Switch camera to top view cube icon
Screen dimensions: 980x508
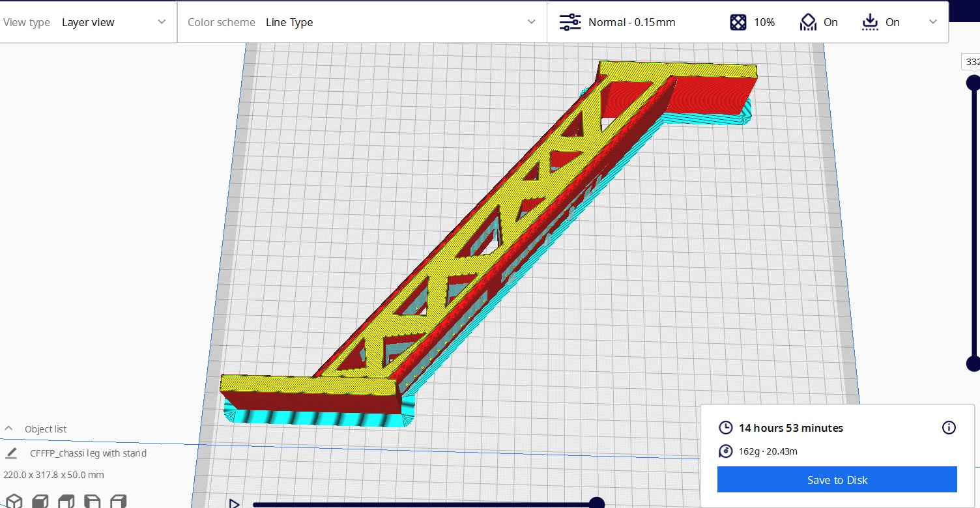(66, 501)
